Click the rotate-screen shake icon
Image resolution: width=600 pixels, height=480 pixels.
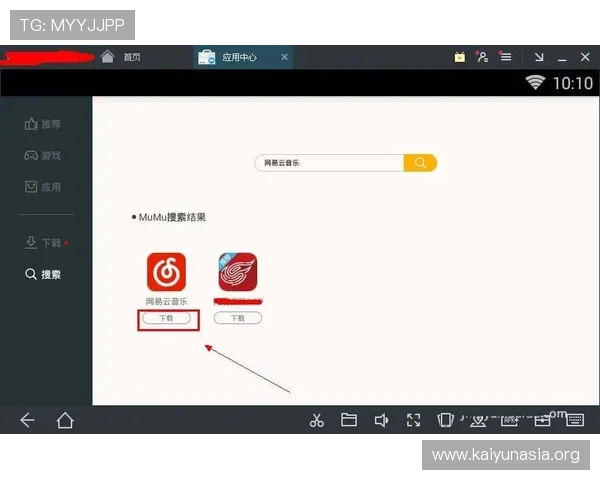tap(445, 420)
